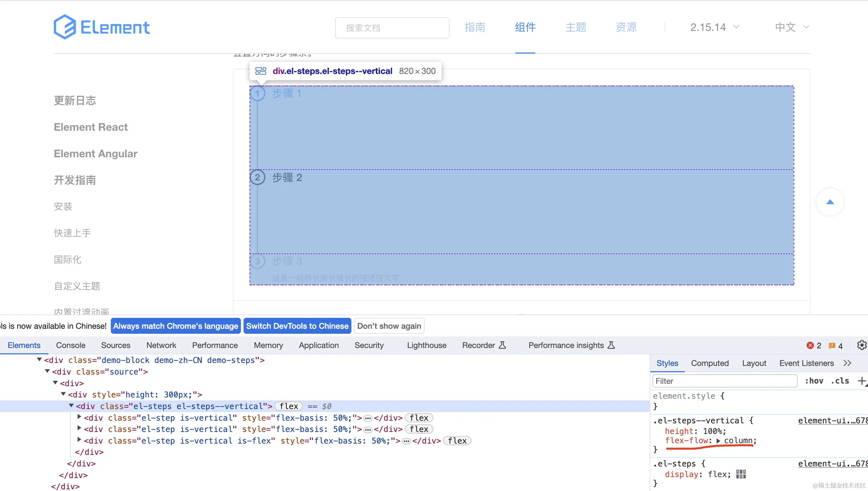Open the Computed styles tab

[x=709, y=363]
